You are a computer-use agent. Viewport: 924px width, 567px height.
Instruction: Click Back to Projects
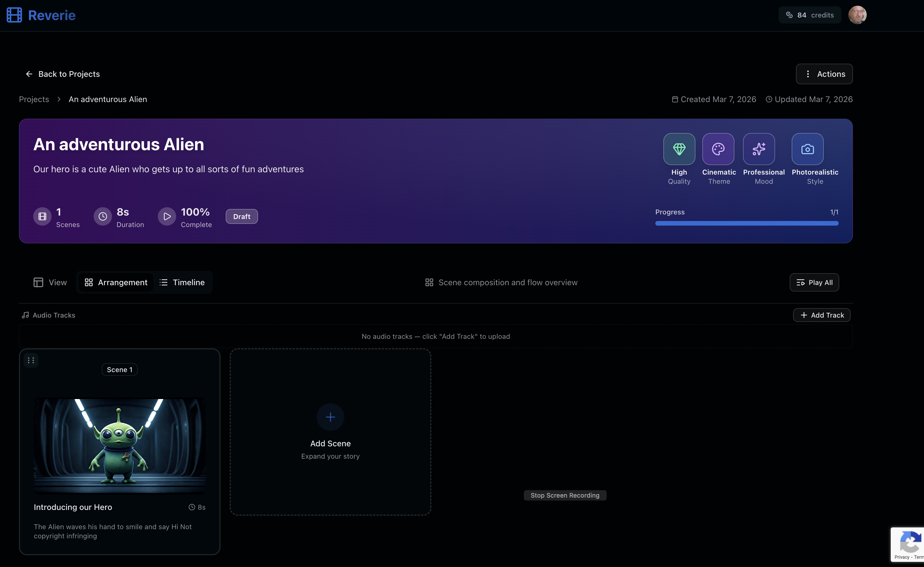(x=63, y=74)
